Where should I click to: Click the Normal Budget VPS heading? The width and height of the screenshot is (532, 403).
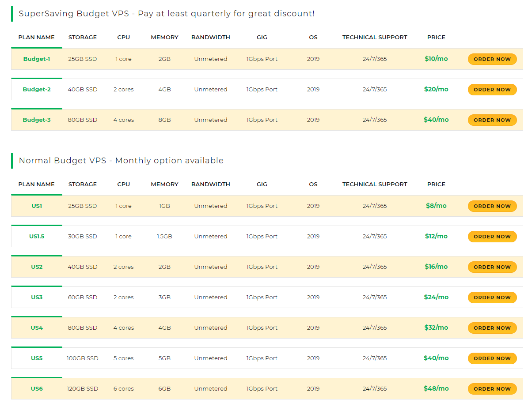point(121,161)
